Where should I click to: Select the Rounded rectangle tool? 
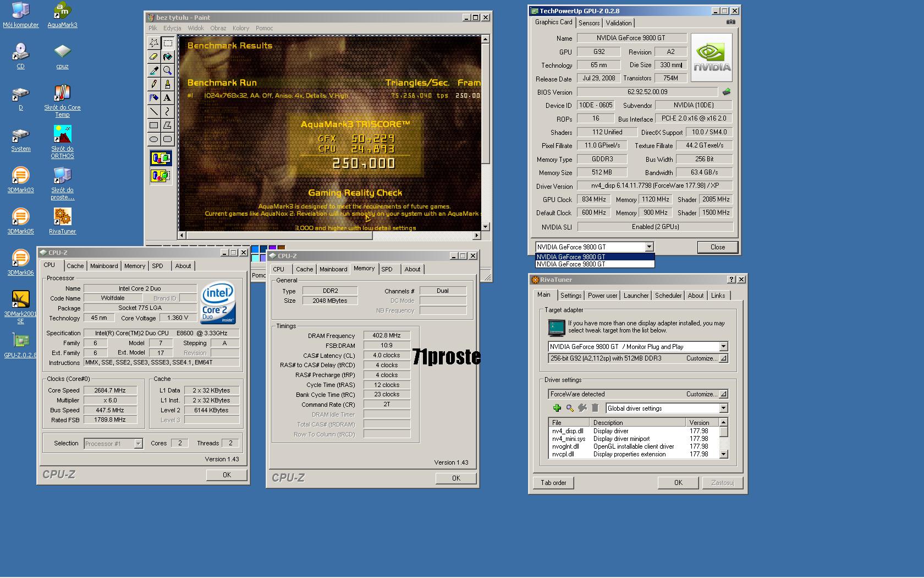pyautogui.click(x=168, y=139)
